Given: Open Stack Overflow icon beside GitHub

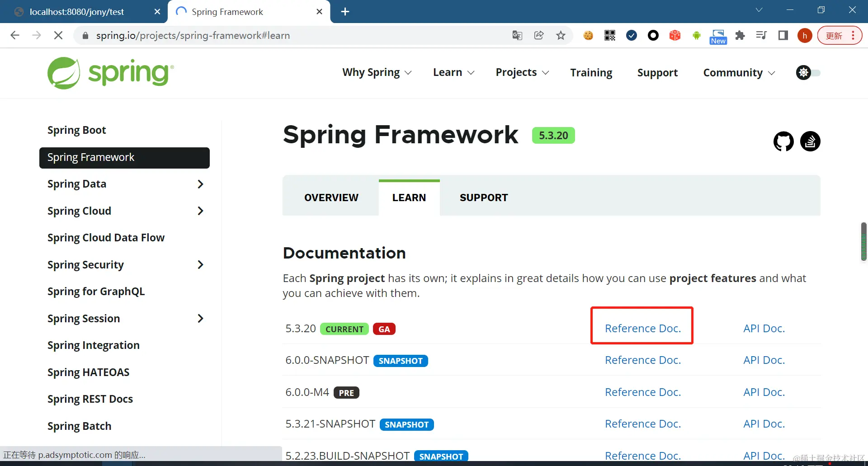Looking at the screenshot, I should 810,141.
